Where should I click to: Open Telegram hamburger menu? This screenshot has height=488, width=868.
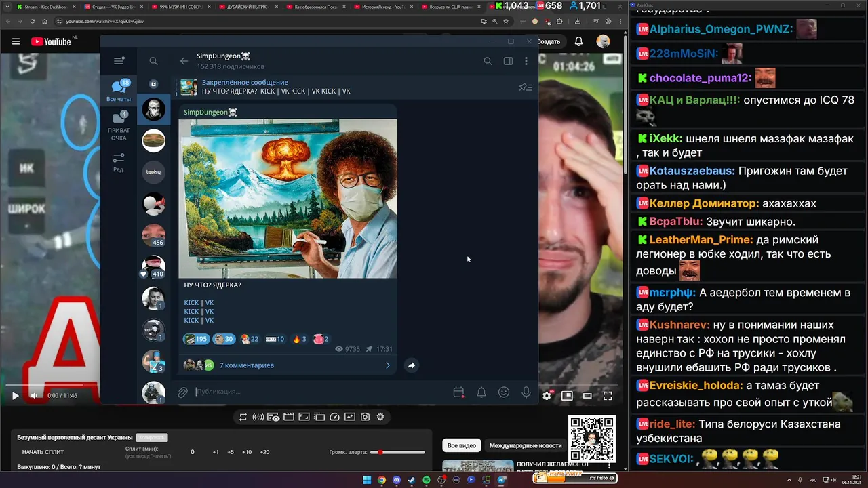(119, 61)
